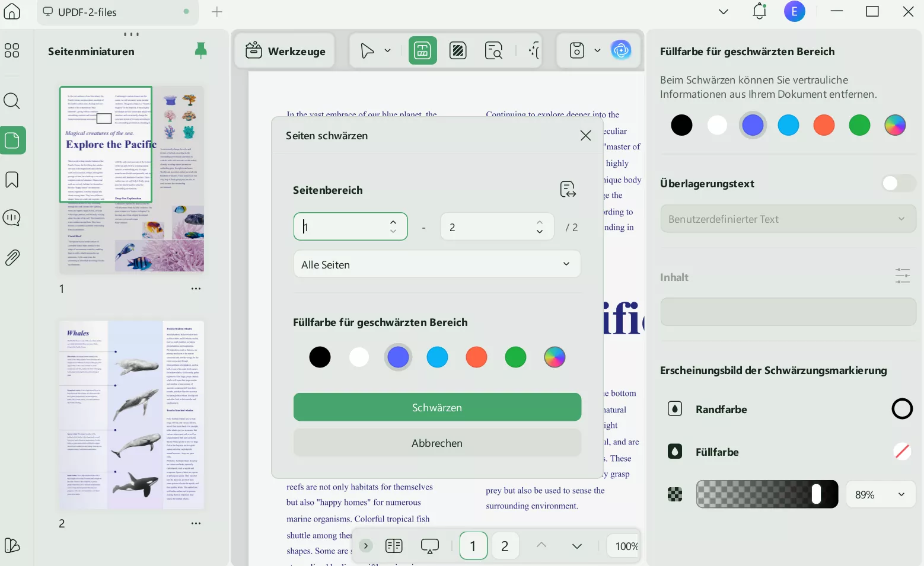Image resolution: width=924 pixels, height=566 pixels.
Task: Expand the cursor tool dropdown arrow
Action: [x=388, y=51]
